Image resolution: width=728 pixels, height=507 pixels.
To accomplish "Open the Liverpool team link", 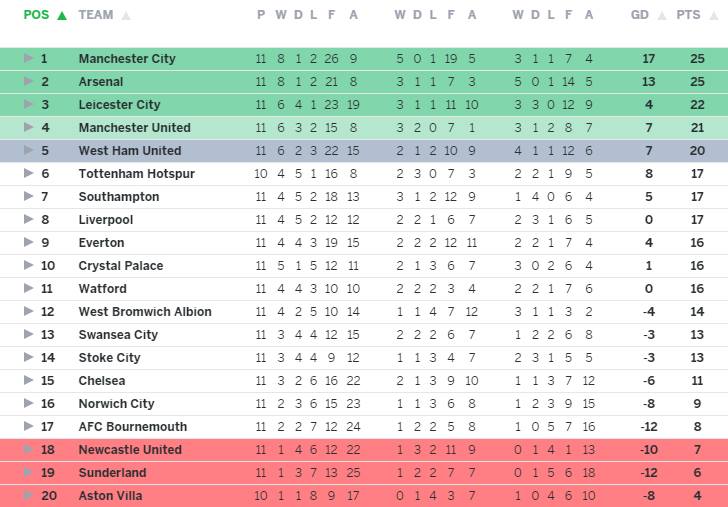I will tap(106, 220).
